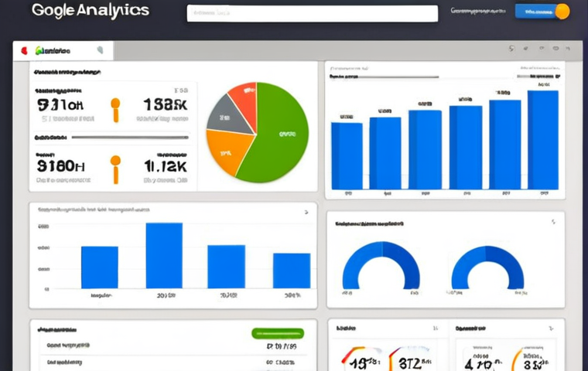The width and height of the screenshot is (588, 371).
Task: Click the orange pin icon beside 138K
Action: click(115, 111)
